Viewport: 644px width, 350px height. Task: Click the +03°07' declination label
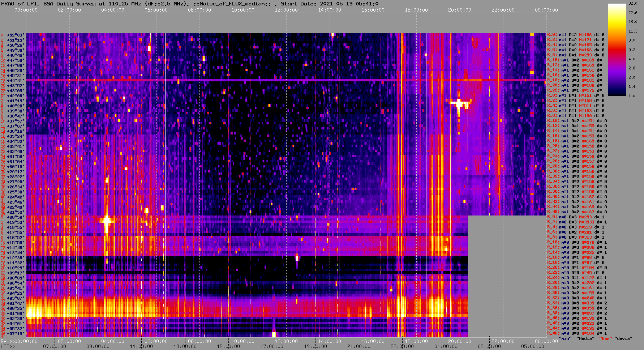point(15,298)
